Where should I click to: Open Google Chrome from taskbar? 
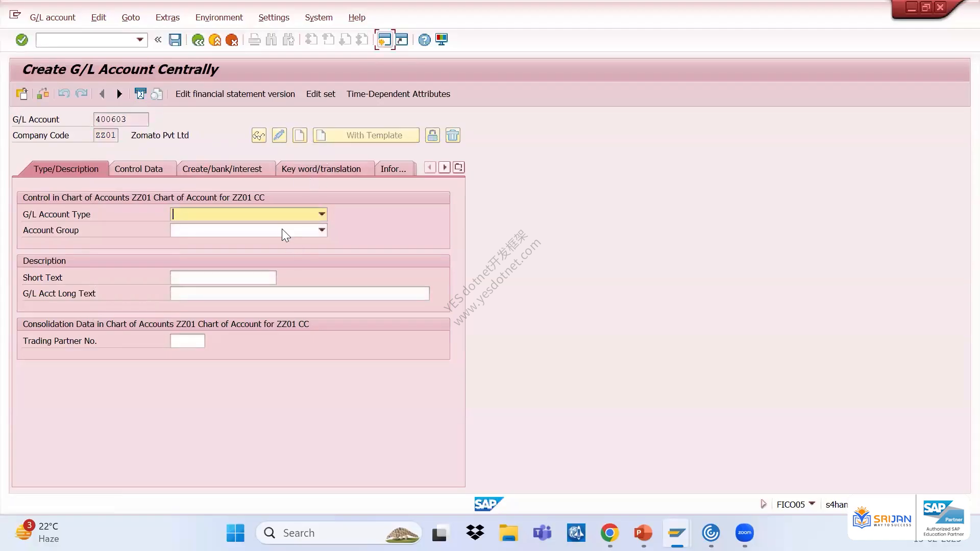point(609,533)
